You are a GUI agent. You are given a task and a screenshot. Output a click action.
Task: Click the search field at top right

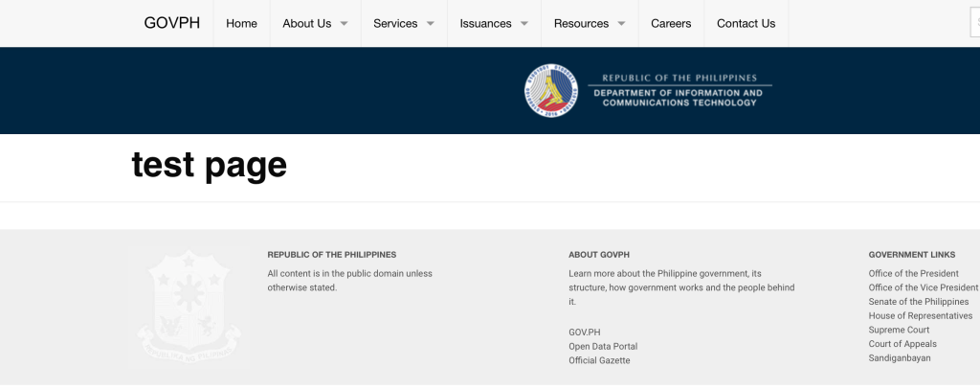pos(973,23)
